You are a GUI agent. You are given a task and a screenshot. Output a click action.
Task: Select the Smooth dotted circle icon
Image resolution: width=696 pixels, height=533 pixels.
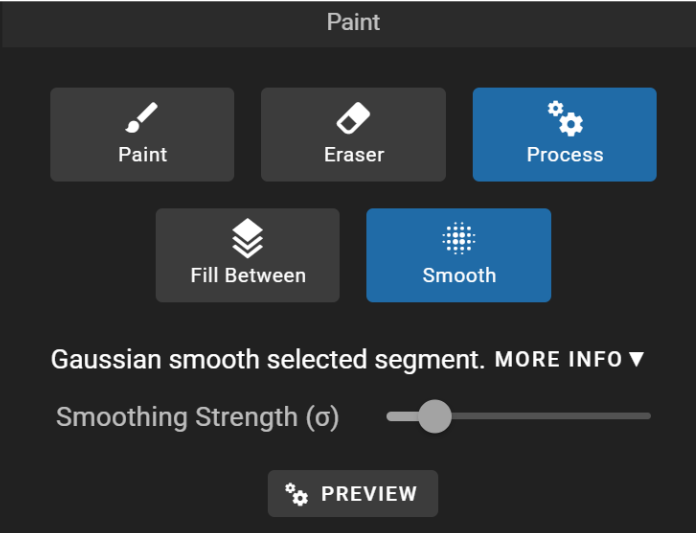click(x=459, y=238)
